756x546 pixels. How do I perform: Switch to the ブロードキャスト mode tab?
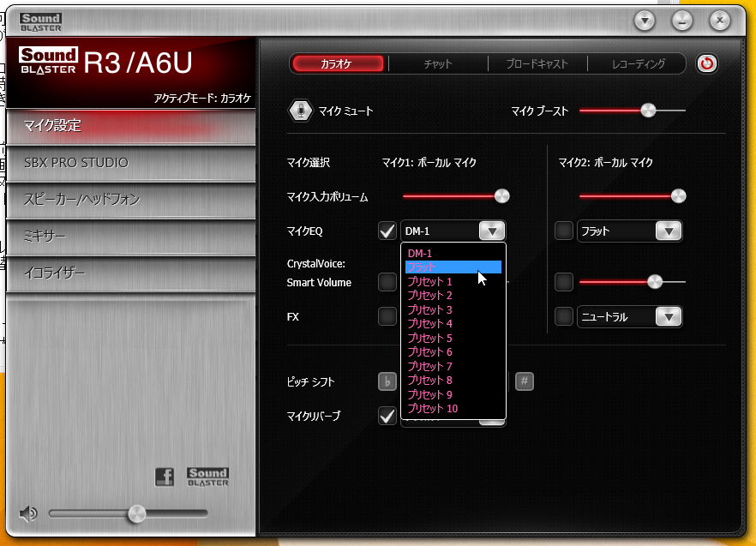(537, 63)
